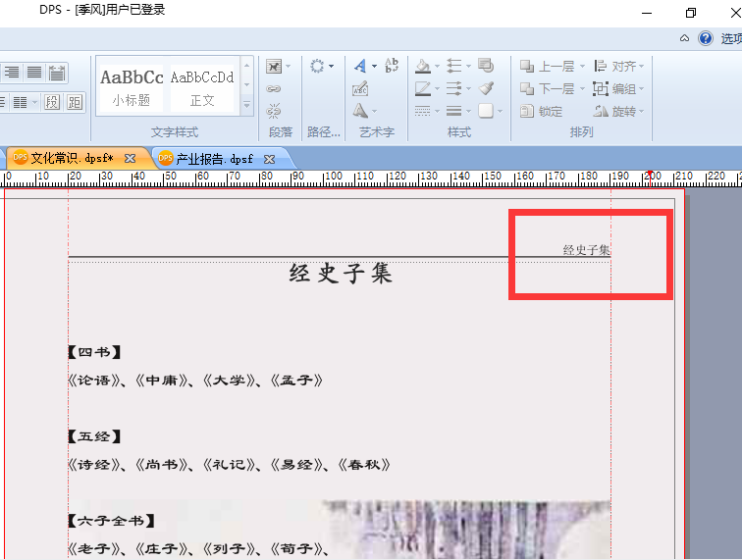
Task: Collapse the ribbon with the caret icon
Action: pyautogui.click(x=684, y=38)
